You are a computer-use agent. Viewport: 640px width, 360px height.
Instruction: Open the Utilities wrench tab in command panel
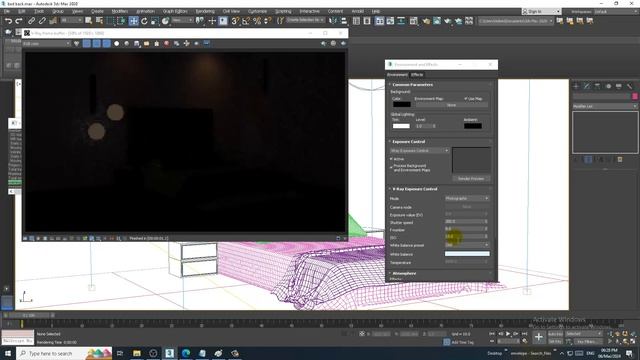point(629,86)
